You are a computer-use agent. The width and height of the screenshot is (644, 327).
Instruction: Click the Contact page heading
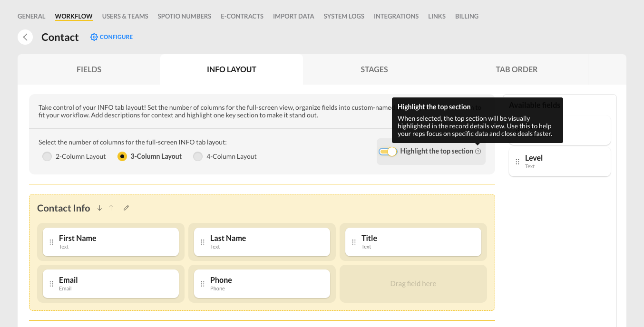click(60, 37)
